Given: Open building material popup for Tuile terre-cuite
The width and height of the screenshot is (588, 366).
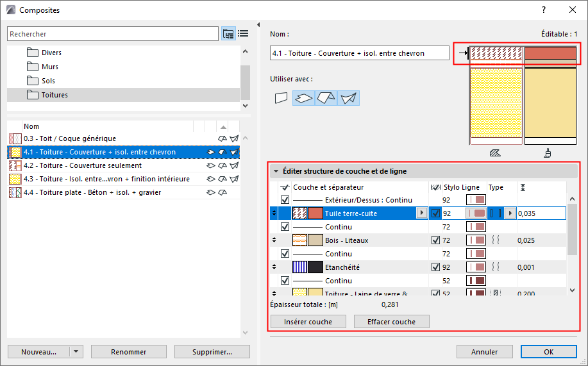Looking at the screenshot, I should [422, 213].
